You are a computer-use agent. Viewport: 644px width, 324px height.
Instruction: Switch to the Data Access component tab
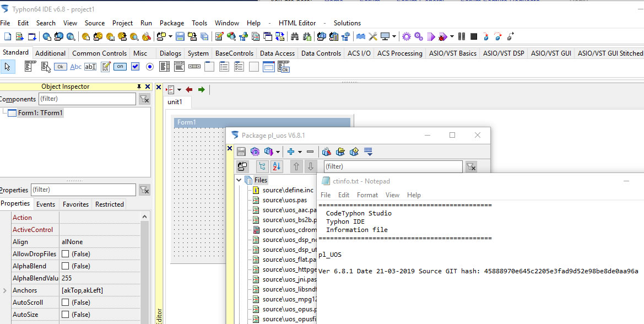277,53
